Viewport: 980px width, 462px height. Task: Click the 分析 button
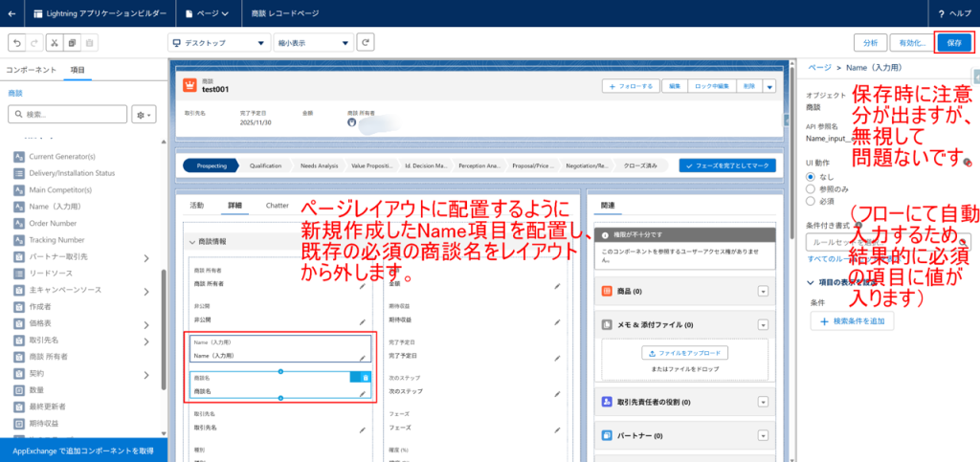click(x=870, y=43)
